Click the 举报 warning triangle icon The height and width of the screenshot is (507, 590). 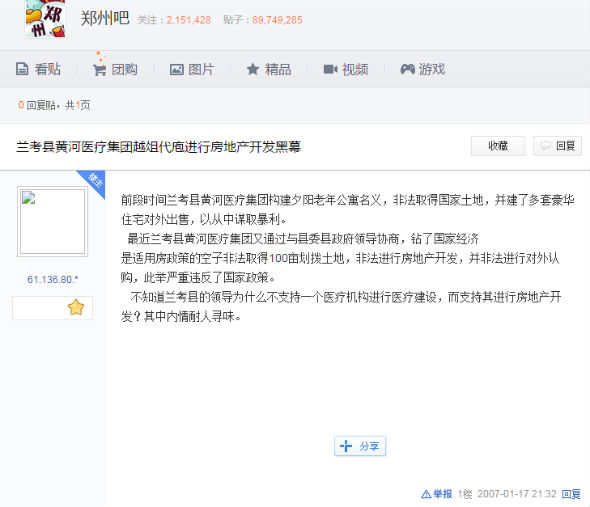click(x=426, y=494)
